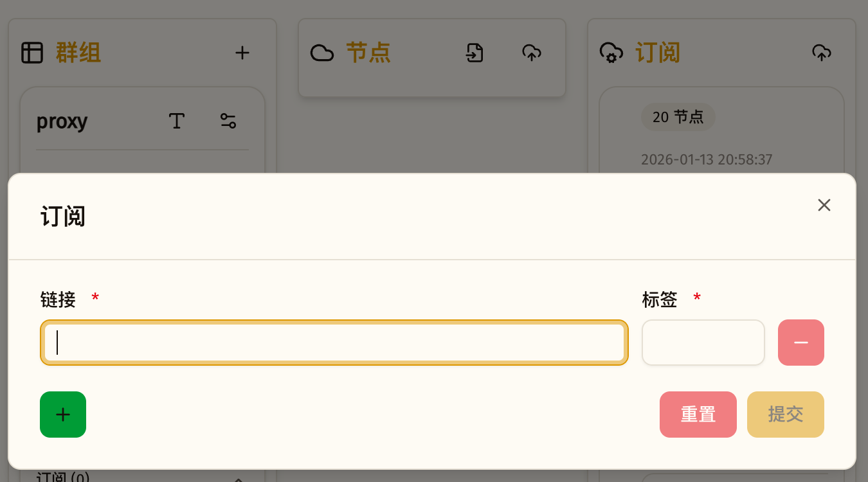Click the 20 节点 badge
The image size is (868, 482).
(x=678, y=117)
